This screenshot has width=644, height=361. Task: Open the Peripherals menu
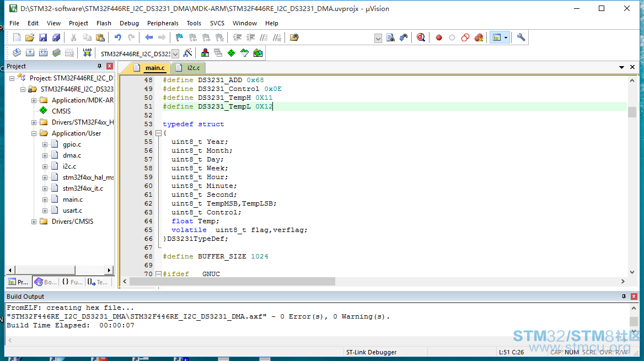click(163, 23)
